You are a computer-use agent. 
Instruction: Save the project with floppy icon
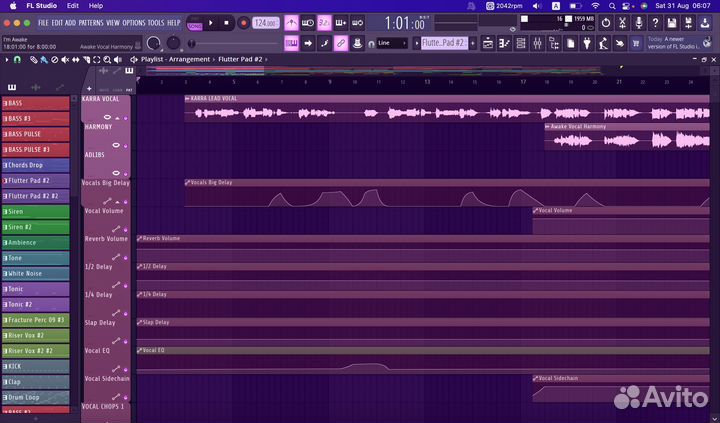tap(672, 23)
